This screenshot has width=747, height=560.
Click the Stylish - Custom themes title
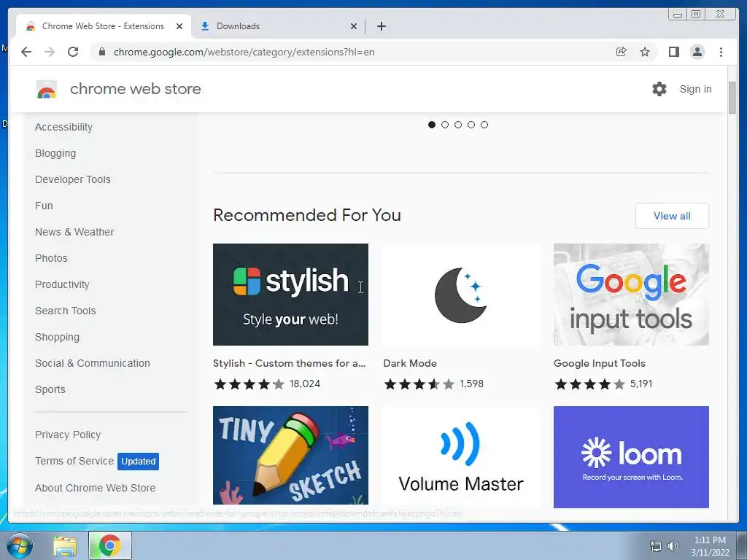click(289, 363)
